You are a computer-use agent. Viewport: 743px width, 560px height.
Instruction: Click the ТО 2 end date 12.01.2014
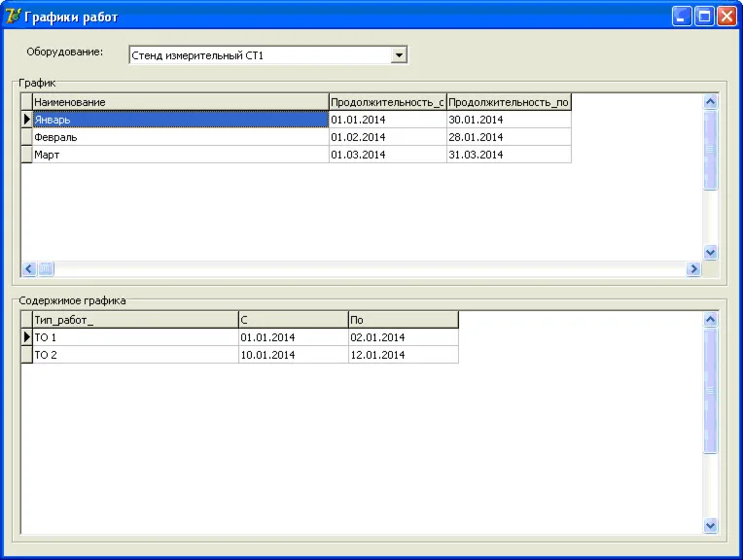[x=403, y=355]
